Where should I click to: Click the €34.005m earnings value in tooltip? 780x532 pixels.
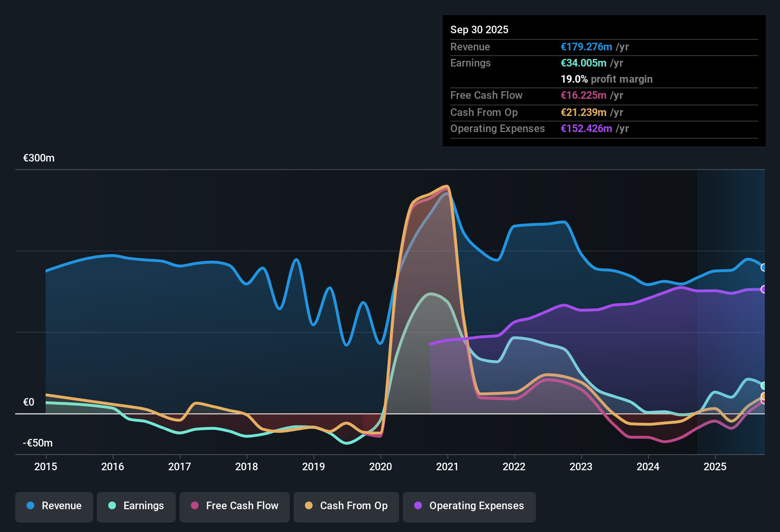coord(583,63)
